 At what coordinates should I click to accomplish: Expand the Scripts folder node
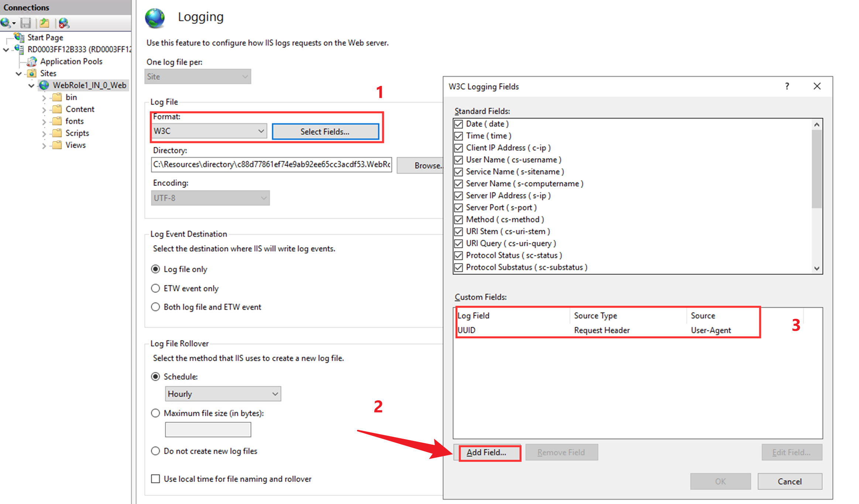pos(44,134)
